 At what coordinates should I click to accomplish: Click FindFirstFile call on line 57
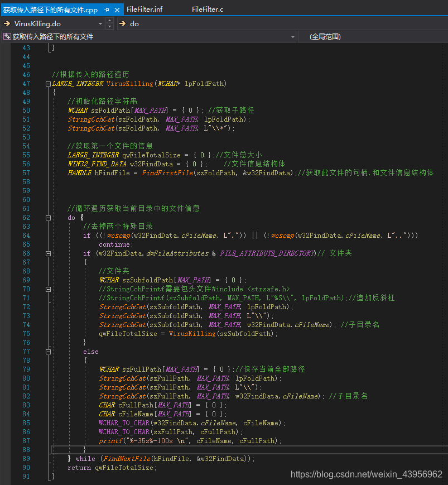[x=167, y=173]
